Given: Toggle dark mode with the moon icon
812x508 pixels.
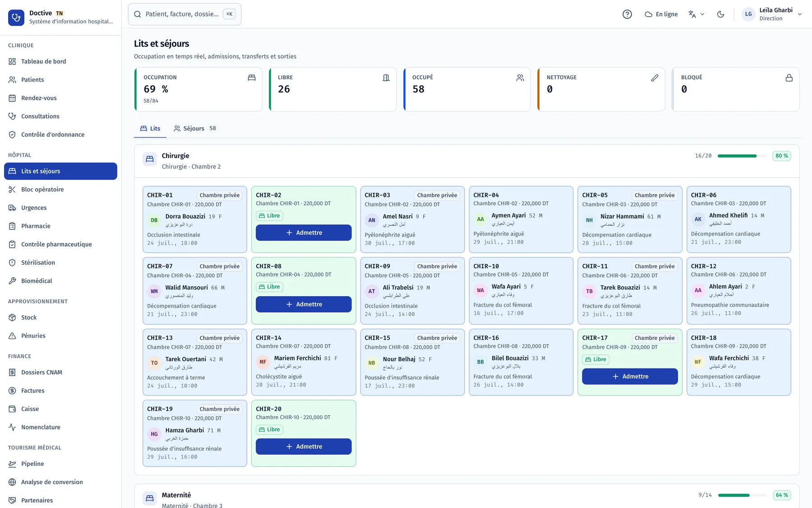Looking at the screenshot, I should 721,14.
